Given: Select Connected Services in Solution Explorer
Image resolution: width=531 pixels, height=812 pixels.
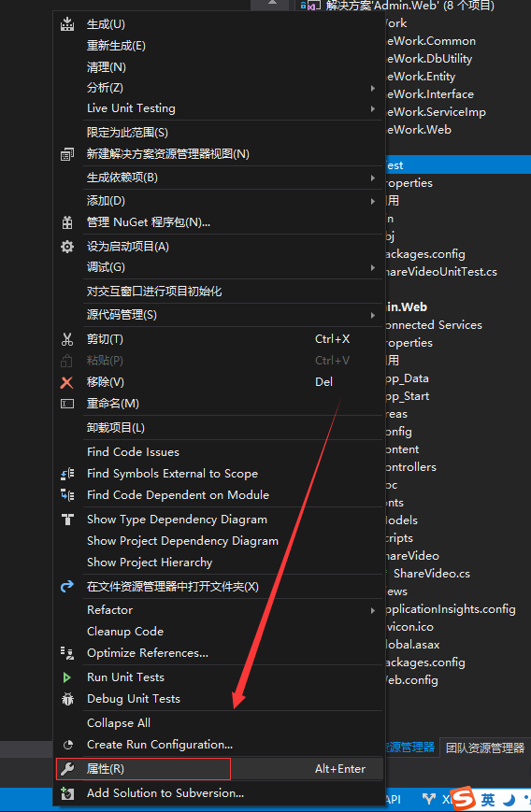Looking at the screenshot, I should (x=434, y=325).
